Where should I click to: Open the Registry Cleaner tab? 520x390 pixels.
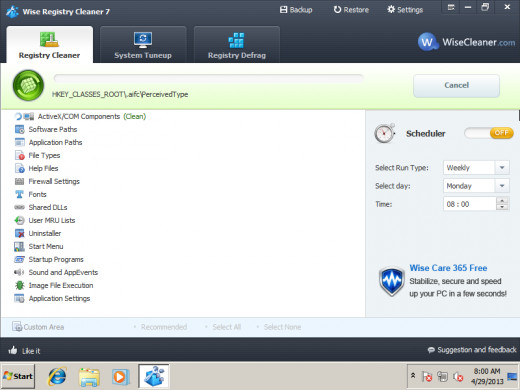[x=50, y=45]
